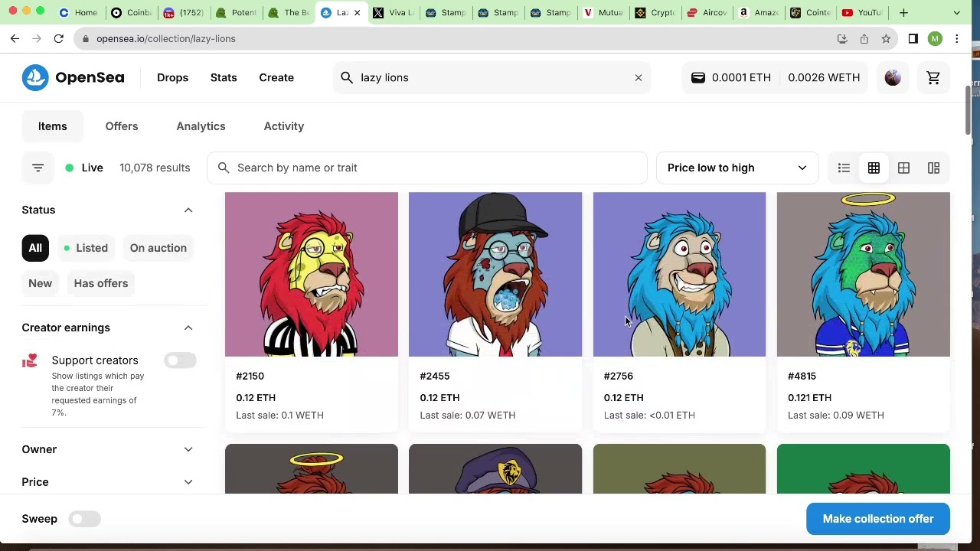
Task: Filter by On auction status
Action: [x=158, y=248]
